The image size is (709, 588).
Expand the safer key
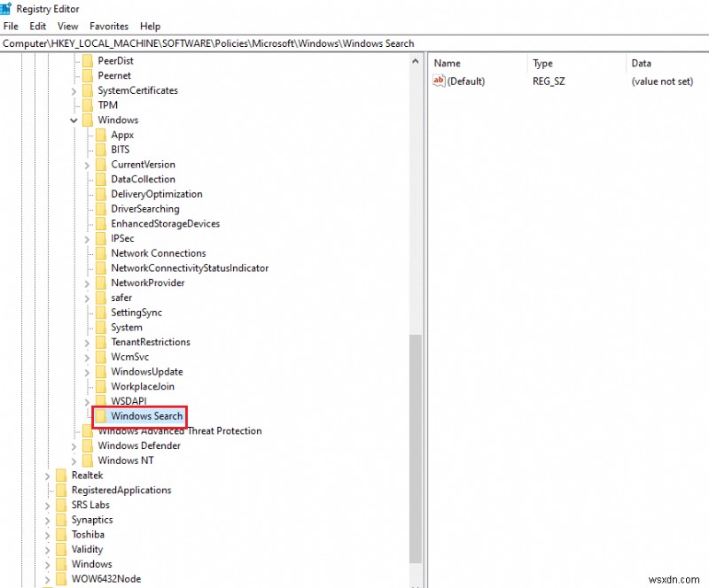tap(87, 298)
